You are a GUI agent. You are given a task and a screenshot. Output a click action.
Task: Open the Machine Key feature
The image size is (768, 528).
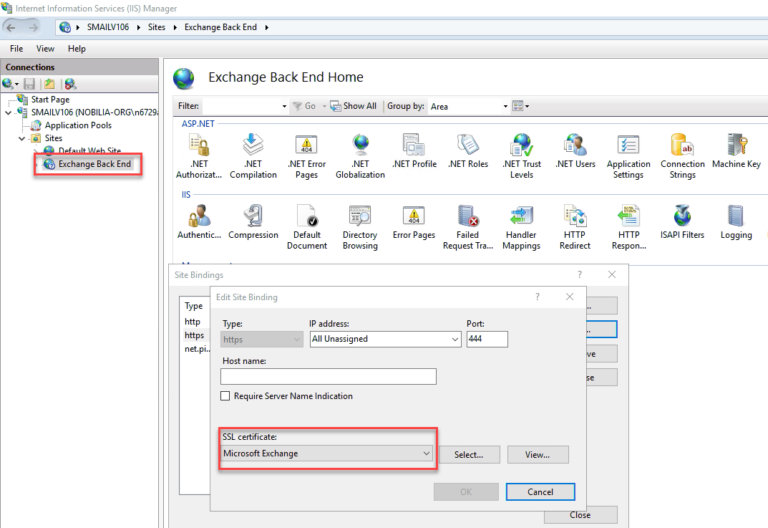tap(736, 151)
